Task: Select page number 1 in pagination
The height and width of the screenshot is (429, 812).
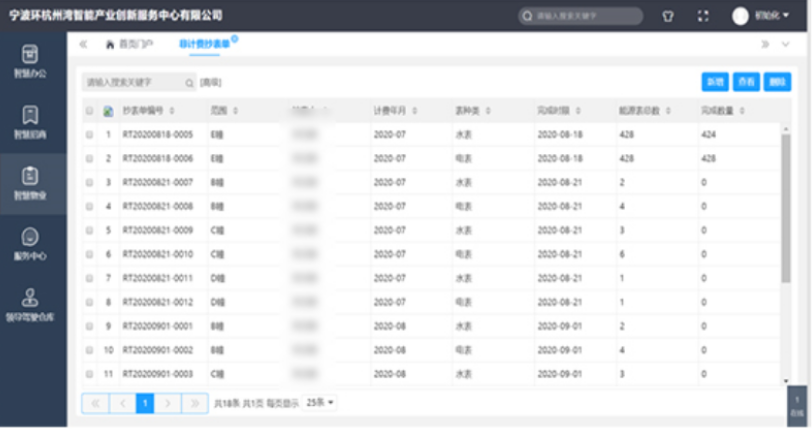Action: pos(145,403)
